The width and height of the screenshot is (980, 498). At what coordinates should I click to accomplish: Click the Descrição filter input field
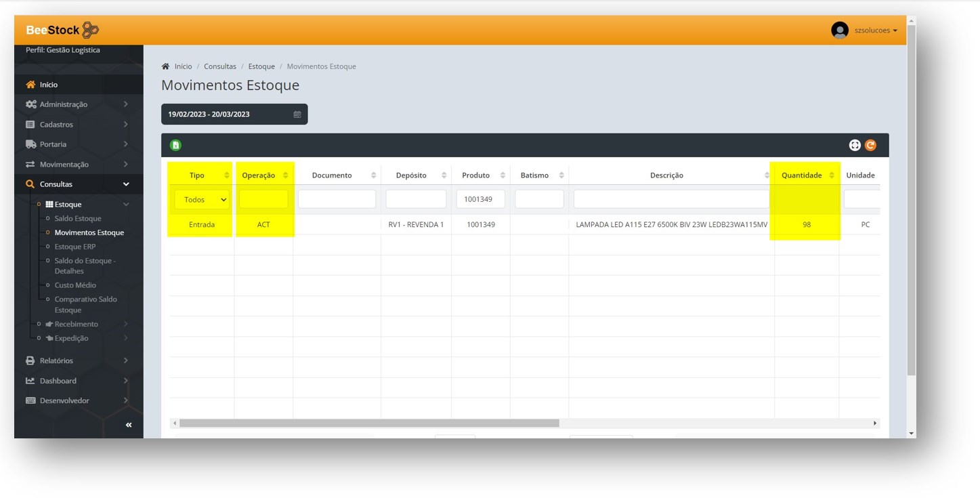pyautogui.click(x=671, y=199)
